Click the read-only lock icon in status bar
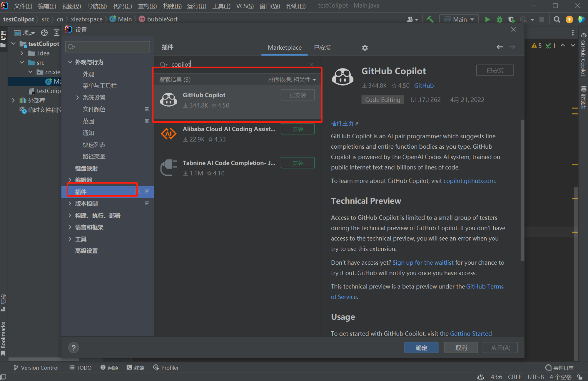This screenshot has width=588, height=381. [x=580, y=377]
